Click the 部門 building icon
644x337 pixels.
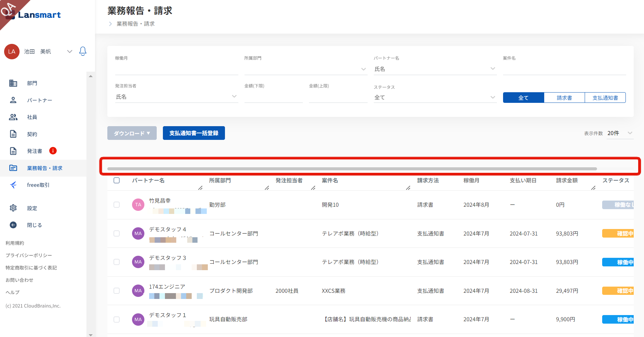coord(13,83)
